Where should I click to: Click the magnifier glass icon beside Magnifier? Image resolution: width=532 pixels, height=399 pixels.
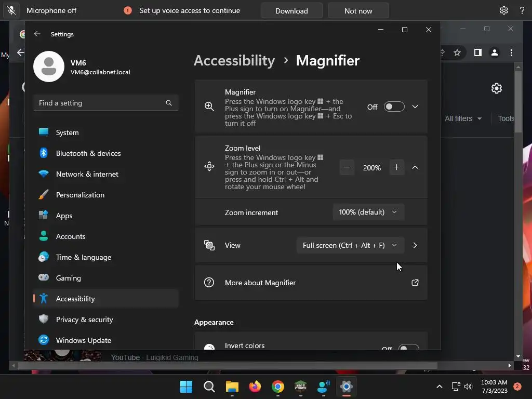pos(209,107)
